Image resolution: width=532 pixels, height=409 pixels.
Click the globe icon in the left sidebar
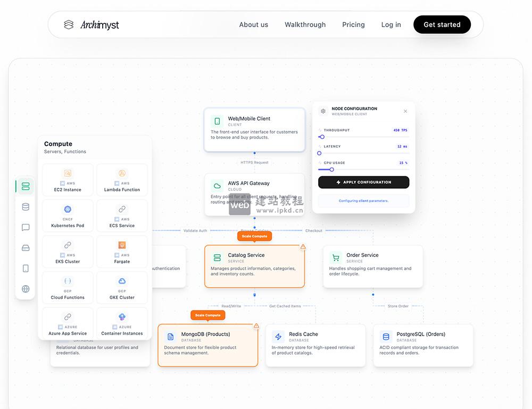(x=24, y=289)
